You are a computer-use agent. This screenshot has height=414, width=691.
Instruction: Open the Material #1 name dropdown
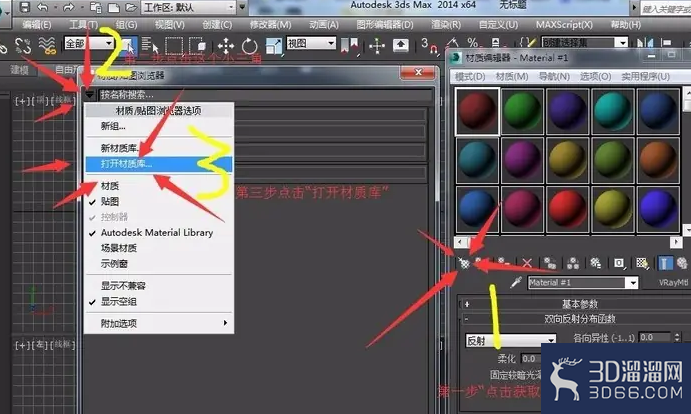tap(583, 283)
